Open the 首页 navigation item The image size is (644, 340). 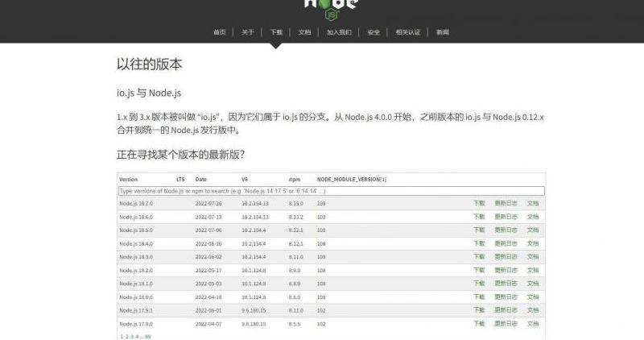point(219,32)
